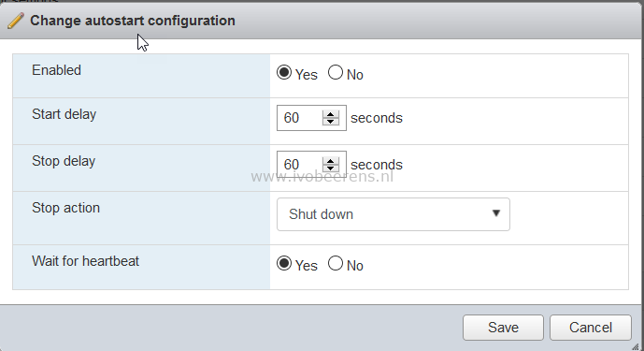The height and width of the screenshot is (351, 644).
Task: Increase Start delay with up arrow
Action: (x=331, y=114)
